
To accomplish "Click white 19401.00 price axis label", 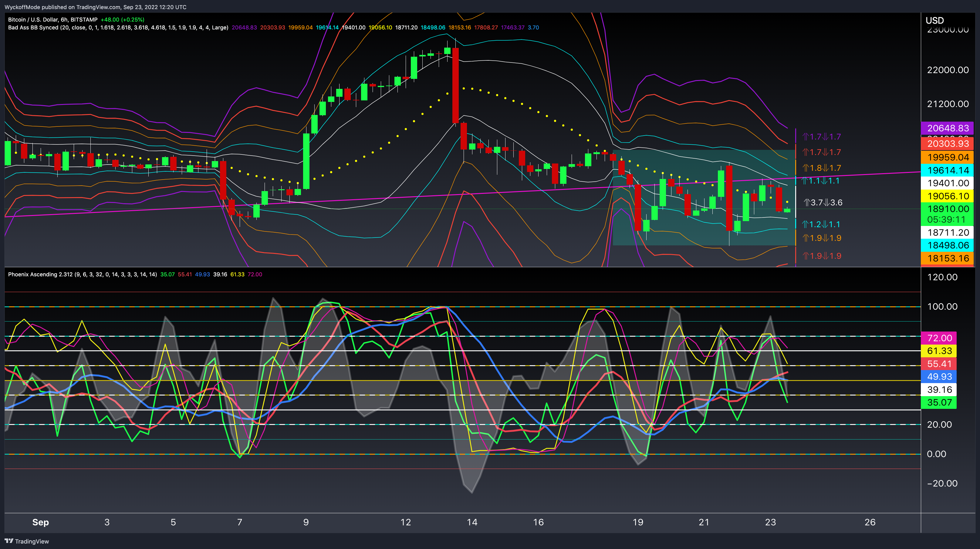I will pos(948,183).
